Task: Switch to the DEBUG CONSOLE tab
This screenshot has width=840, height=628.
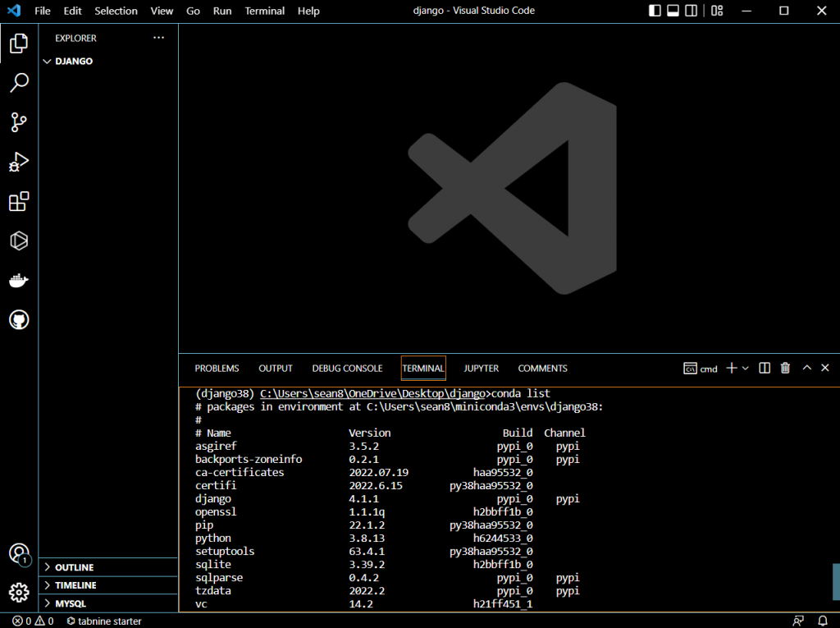Action: (x=347, y=369)
